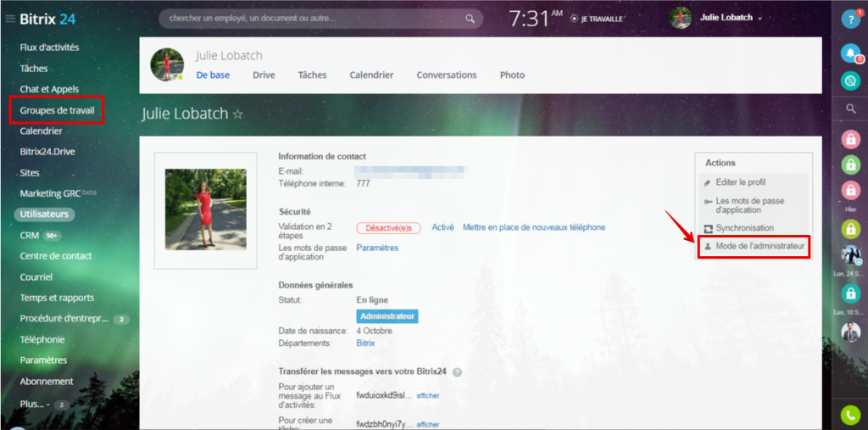Screen dimensions: 868x430
Task: Click afficher next to Flux d'activités address
Action: 428,395
